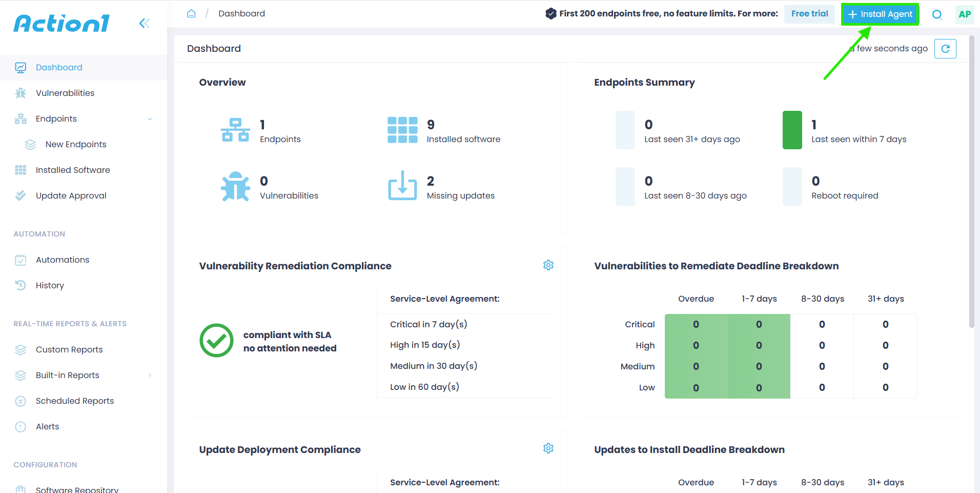
Task: Start the Free trial
Action: pos(809,14)
